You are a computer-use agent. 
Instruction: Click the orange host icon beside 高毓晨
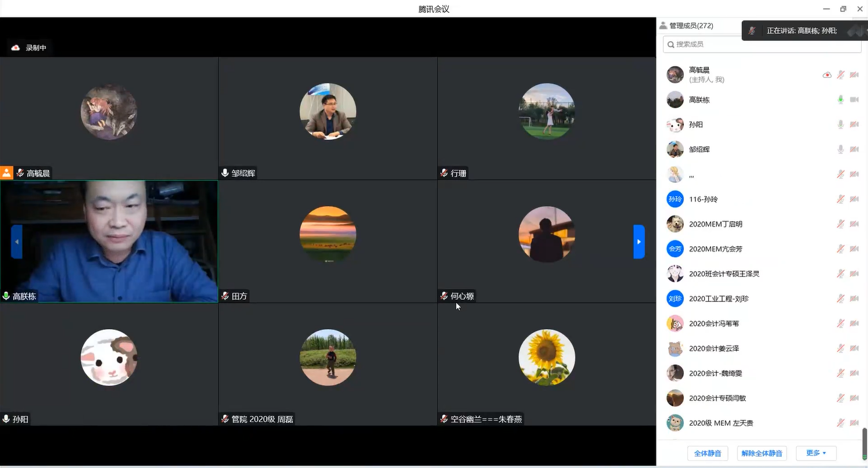click(6, 172)
